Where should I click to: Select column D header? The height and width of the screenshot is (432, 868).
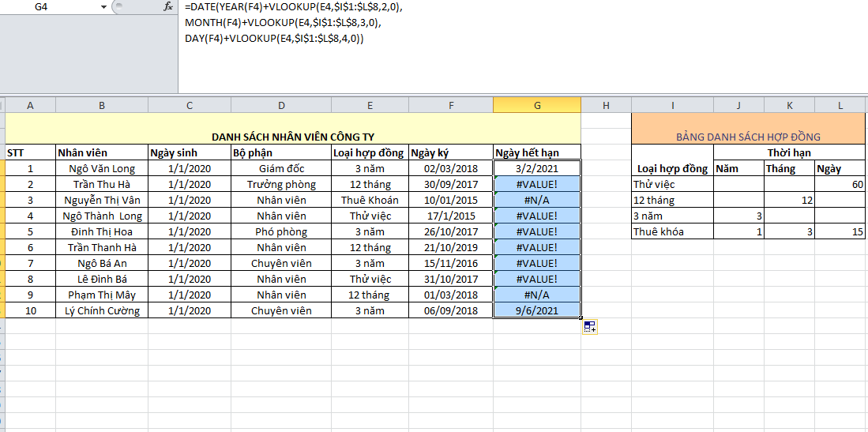[x=281, y=105]
